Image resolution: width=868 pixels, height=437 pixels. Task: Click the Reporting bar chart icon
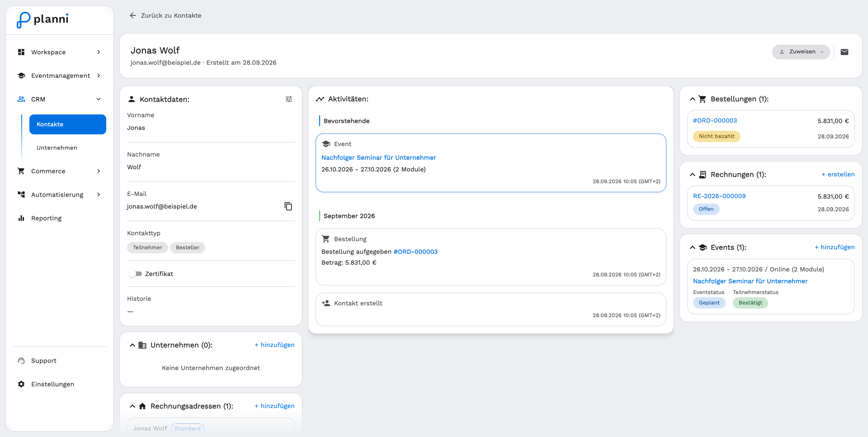tap(21, 218)
